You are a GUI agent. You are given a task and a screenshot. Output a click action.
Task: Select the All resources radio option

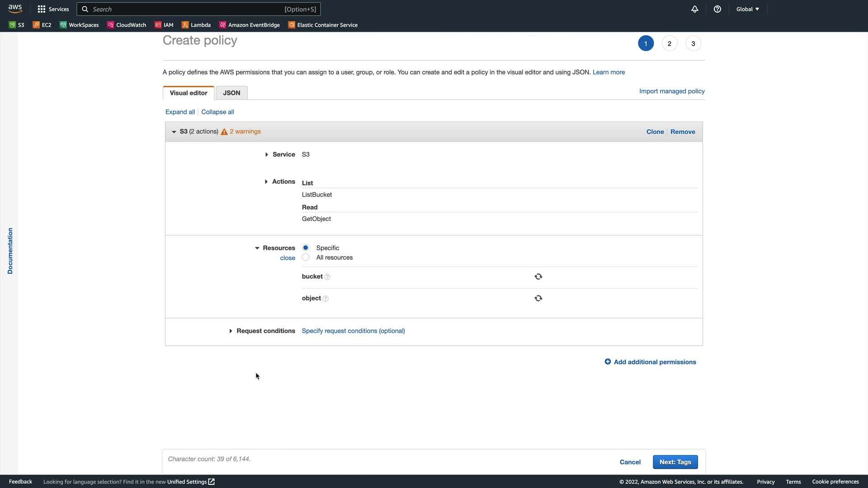click(x=306, y=258)
